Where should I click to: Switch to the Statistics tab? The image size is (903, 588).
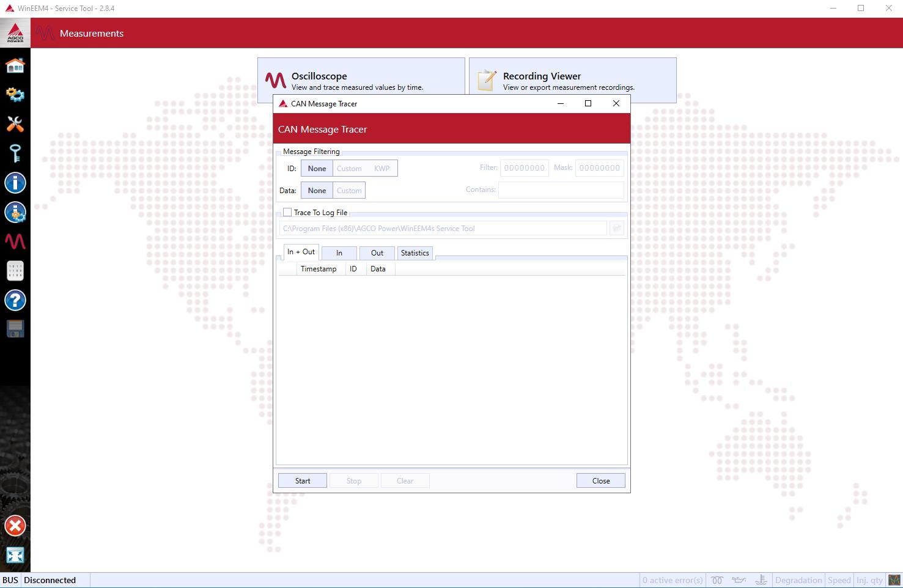point(415,253)
